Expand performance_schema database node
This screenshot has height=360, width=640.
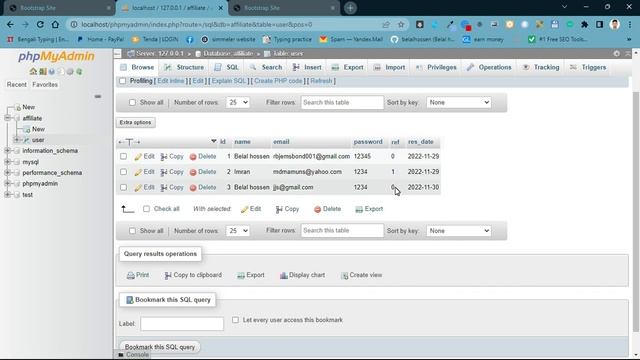(x=7, y=173)
